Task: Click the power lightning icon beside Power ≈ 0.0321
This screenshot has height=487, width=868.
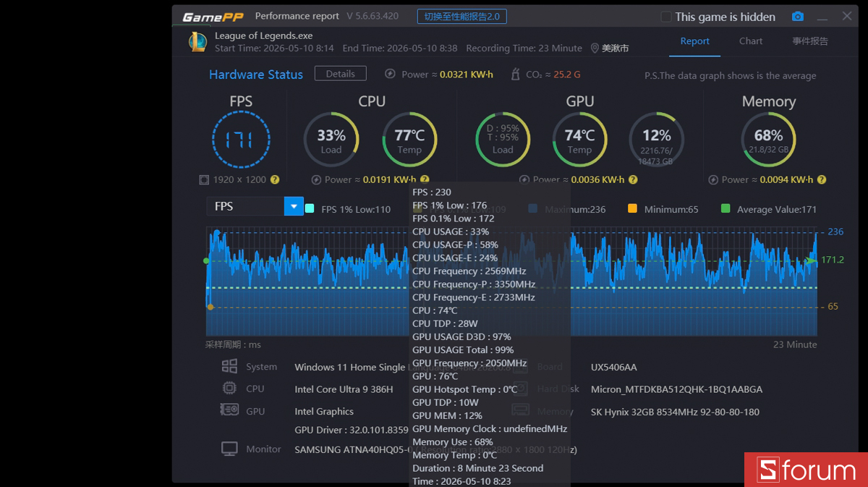Action: click(x=390, y=74)
